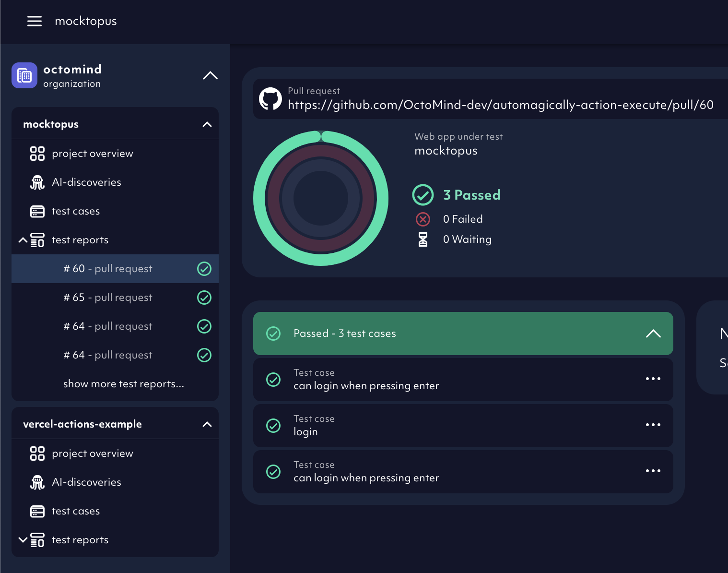Open vercel-actions-example test reports page
The height and width of the screenshot is (573, 728).
[80, 540]
